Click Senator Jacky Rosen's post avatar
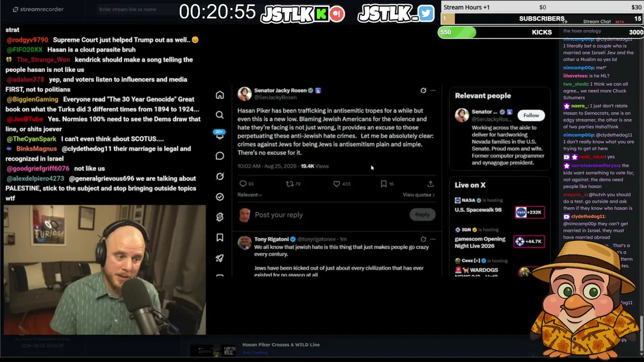Screen dimensions: 644x362 pos(245,94)
